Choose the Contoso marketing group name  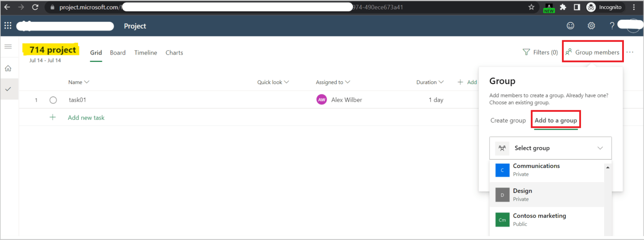tap(539, 216)
